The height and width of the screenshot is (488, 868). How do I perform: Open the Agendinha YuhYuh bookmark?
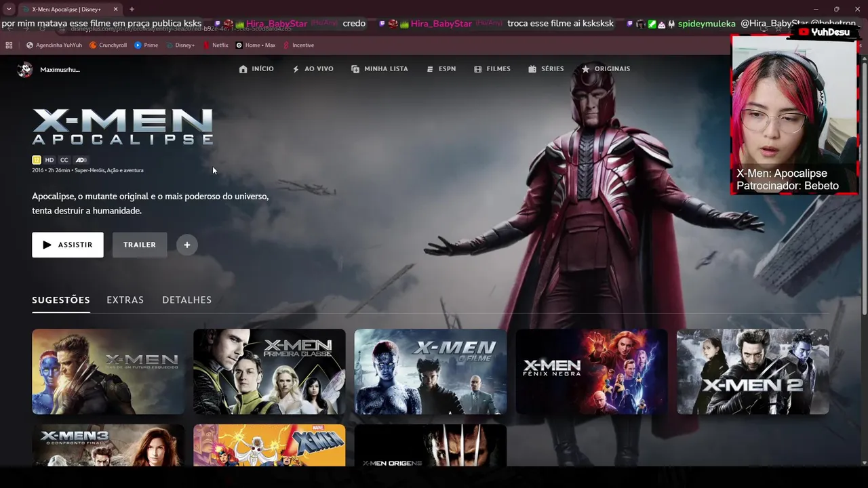54,45
